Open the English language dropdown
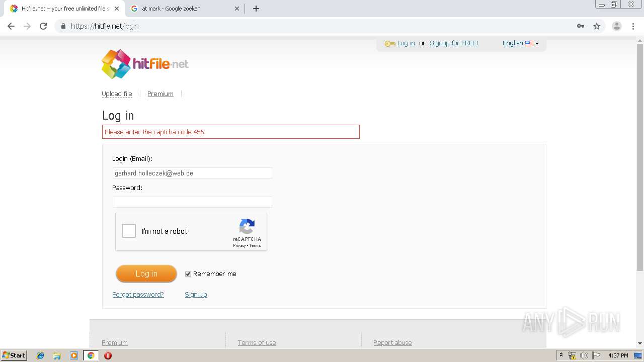644x362 pixels. [x=520, y=43]
